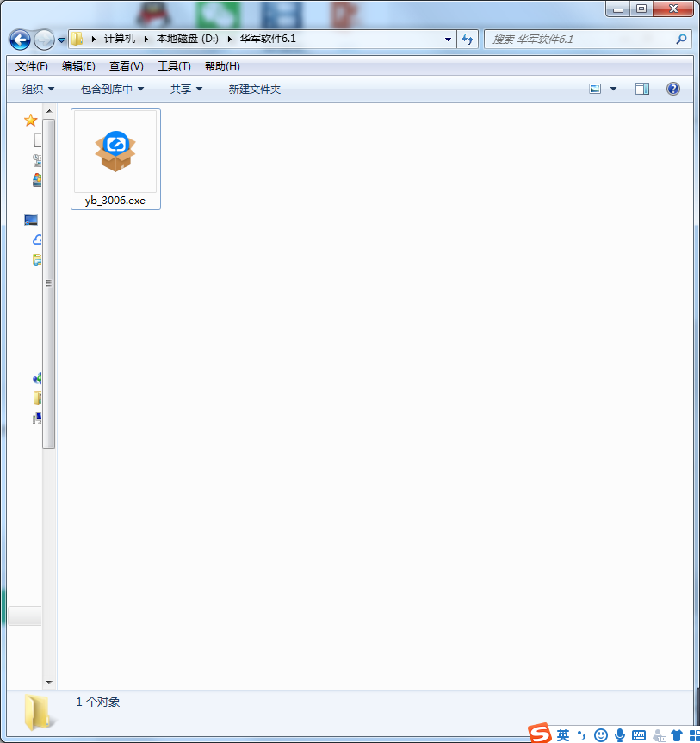
Task: Toggle the preview pane button
Action: pyautogui.click(x=642, y=89)
